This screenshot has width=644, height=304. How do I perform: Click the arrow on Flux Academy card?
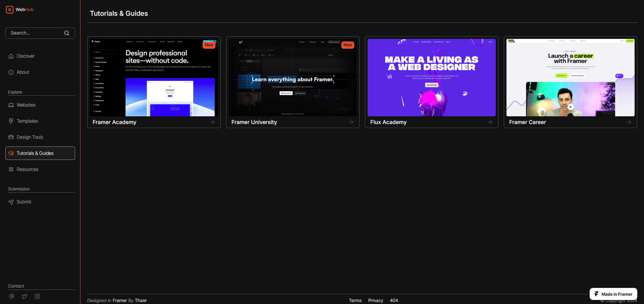pyautogui.click(x=490, y=122)
